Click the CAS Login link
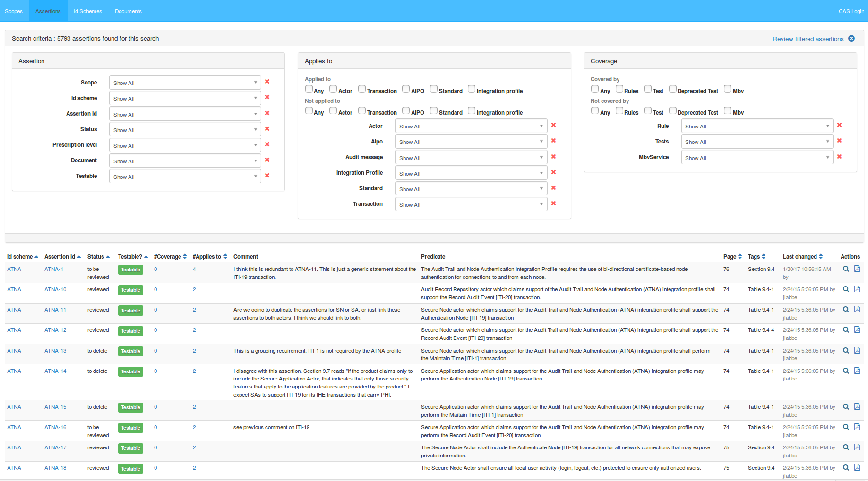The image size is (868, 481). click(851, 11)
